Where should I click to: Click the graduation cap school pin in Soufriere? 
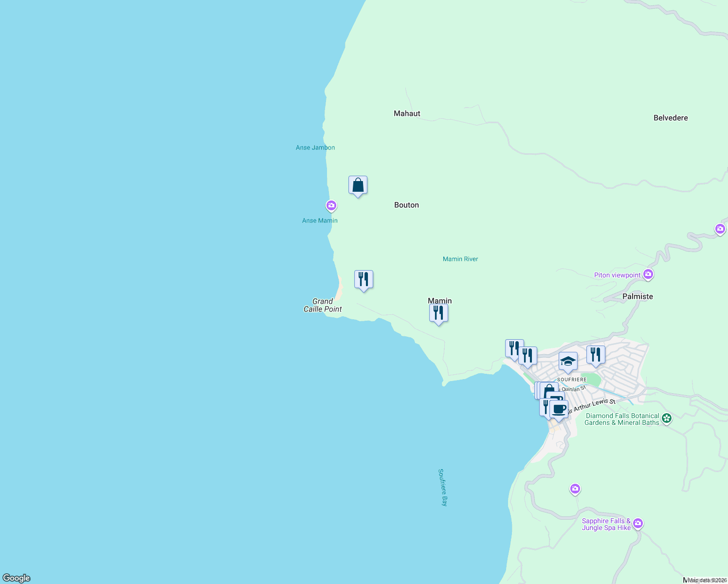coord(567,361)
